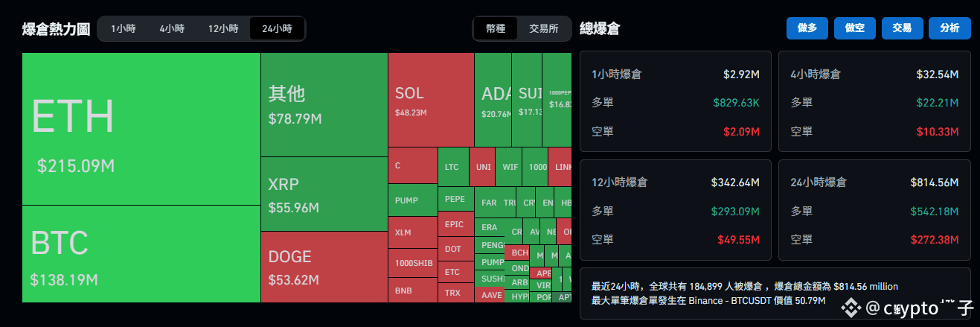This screenshot has height=327, width=980.
Task: Click the 1小時爆倉 statistics card
Action: 676,101
